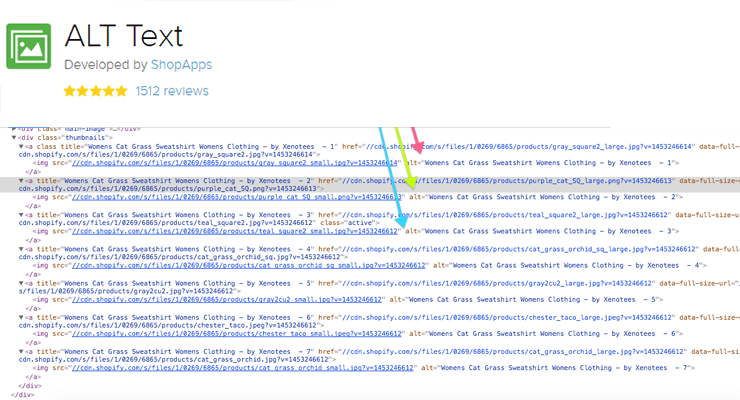Image resolution: width=740 pixels, height=400 pixels.
Task: Open the purple_cat_SQ_small.png image source link
Action: 236,197
